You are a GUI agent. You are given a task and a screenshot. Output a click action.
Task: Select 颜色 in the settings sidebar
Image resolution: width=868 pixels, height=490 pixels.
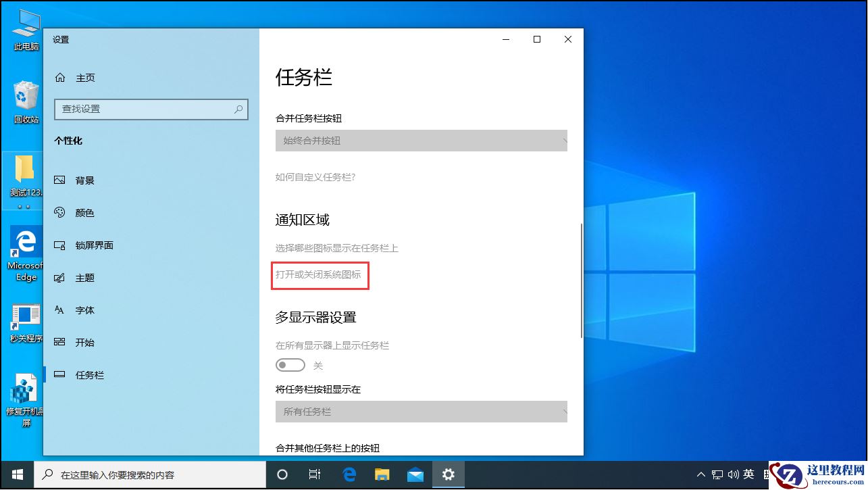(x=84, y=212)
